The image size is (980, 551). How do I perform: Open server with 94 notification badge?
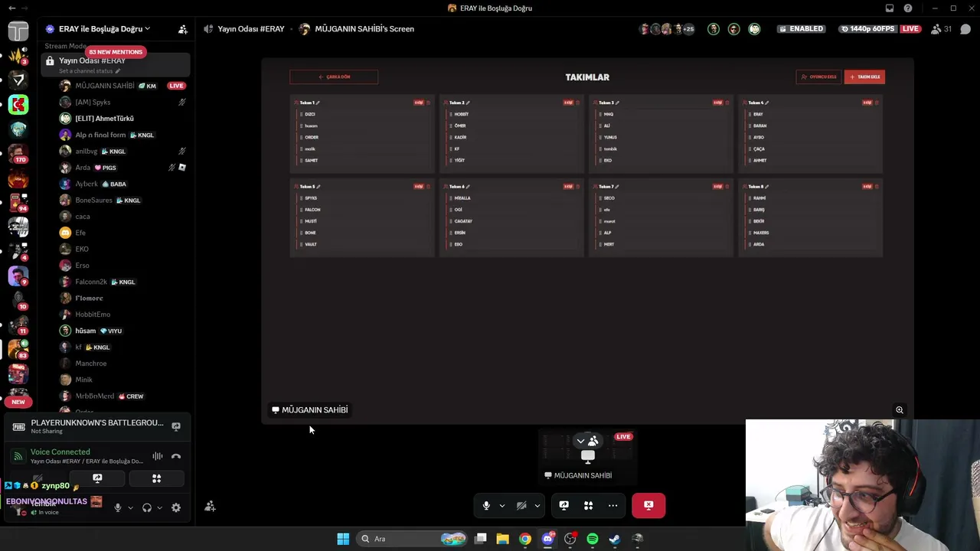click(18, 202)
